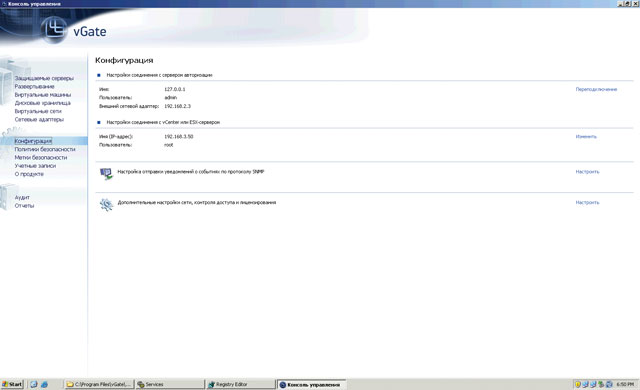Open Internet Explorer quick launch icon

(44, 384)
